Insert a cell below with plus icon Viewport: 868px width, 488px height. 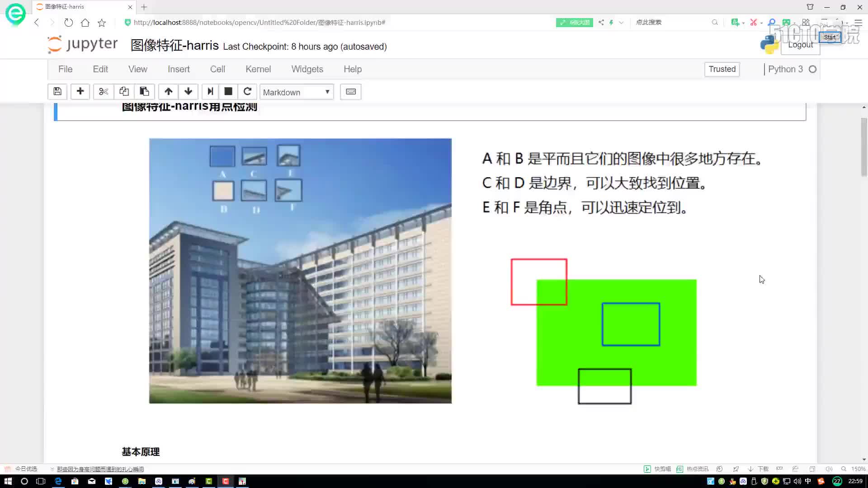pos(80,92)
